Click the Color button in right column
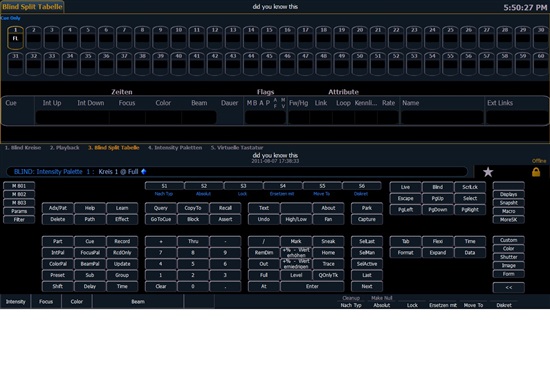Viewport: 550px width, 367px height. point(509,248)
